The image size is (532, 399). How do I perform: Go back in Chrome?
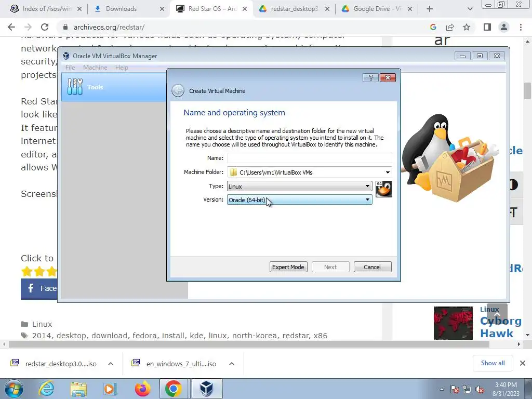click(x=11, y=27)
